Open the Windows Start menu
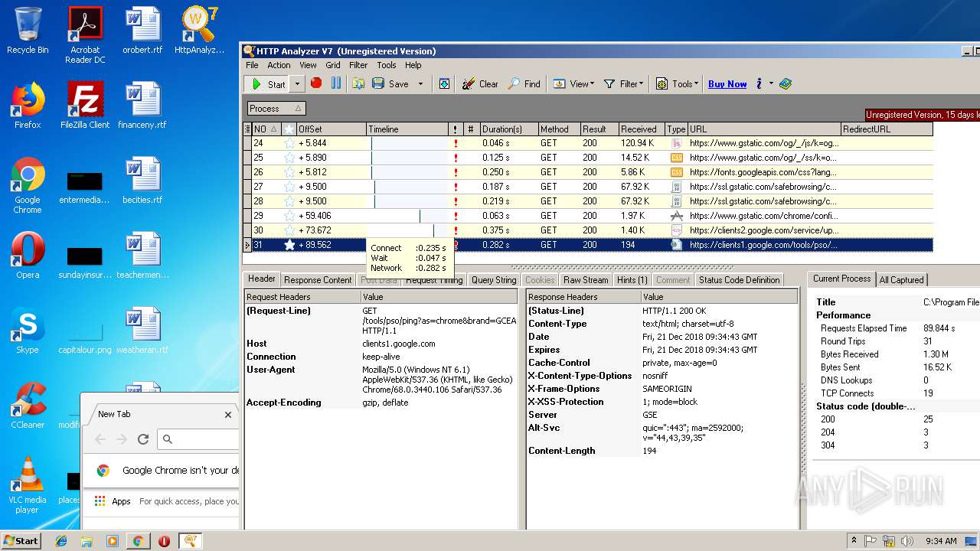 [21, 540]
